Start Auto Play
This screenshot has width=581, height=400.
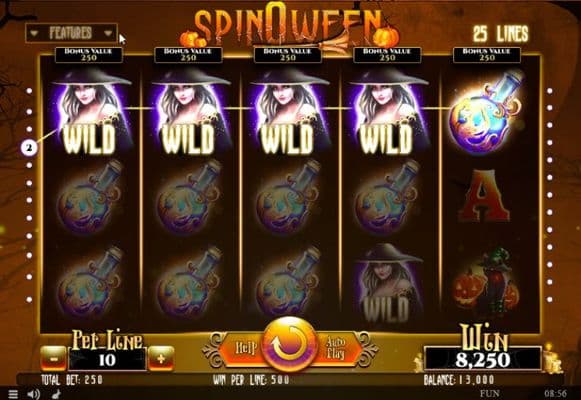coord(335,348)
